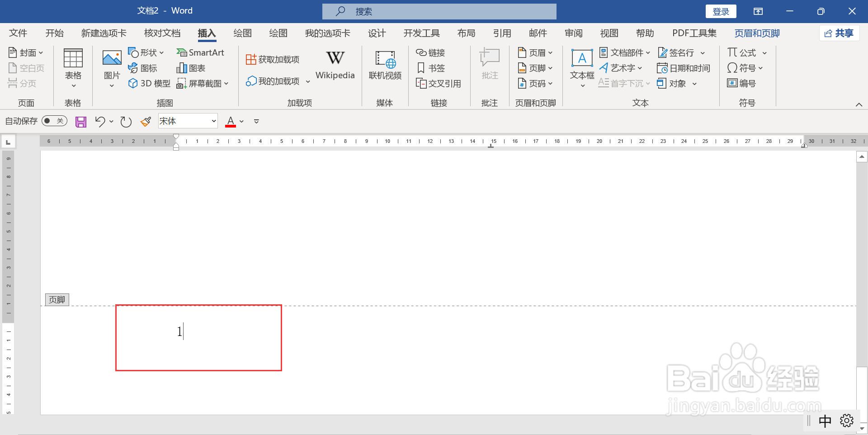Open the 形状 shapes gallery
This screenshot has height=435, width=868.
click(146, 53)
